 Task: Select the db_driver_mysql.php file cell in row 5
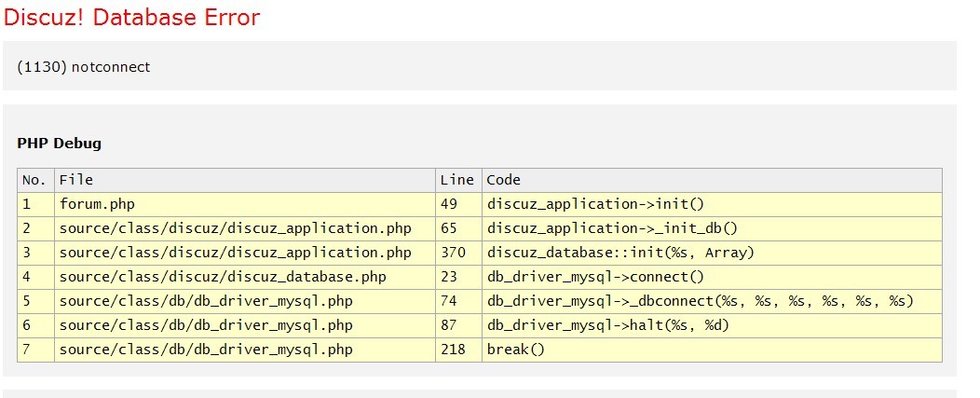coord(245,302)
